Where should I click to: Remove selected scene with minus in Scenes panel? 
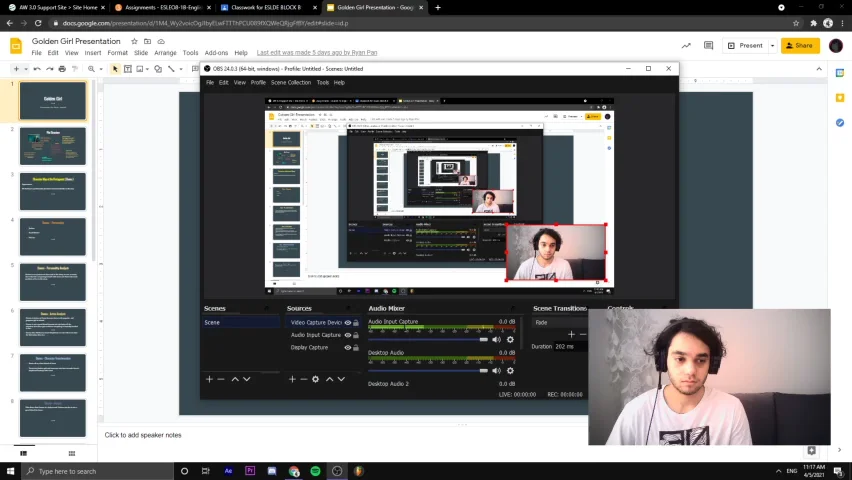pyautogui.click(x=221, y=379)
